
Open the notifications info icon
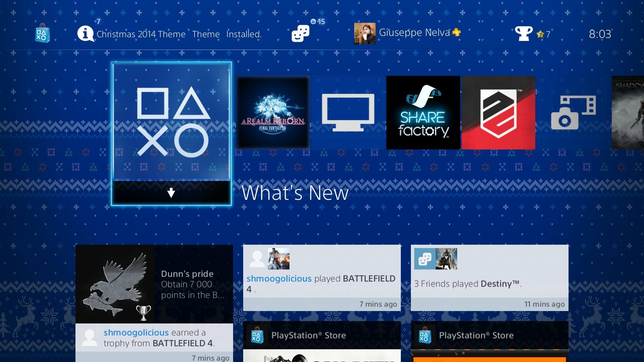click(86, 34)
